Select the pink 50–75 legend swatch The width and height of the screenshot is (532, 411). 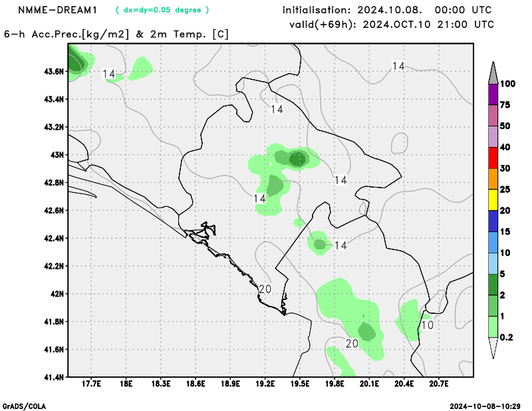click(493, 116)
